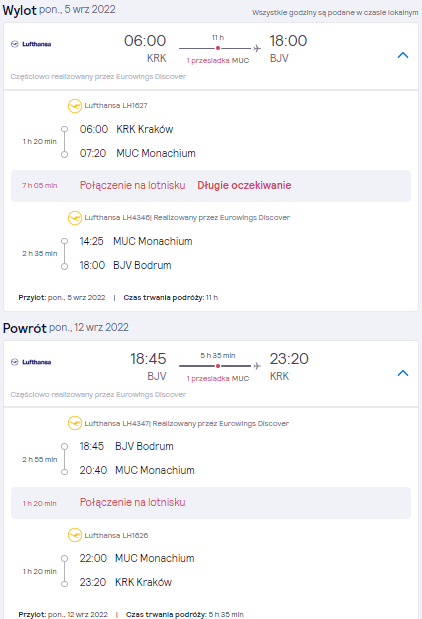This screenshot has width=422, height=619.
Task: Click the crane icon beside Lufthansa LH4346
Action: (75, 218)
